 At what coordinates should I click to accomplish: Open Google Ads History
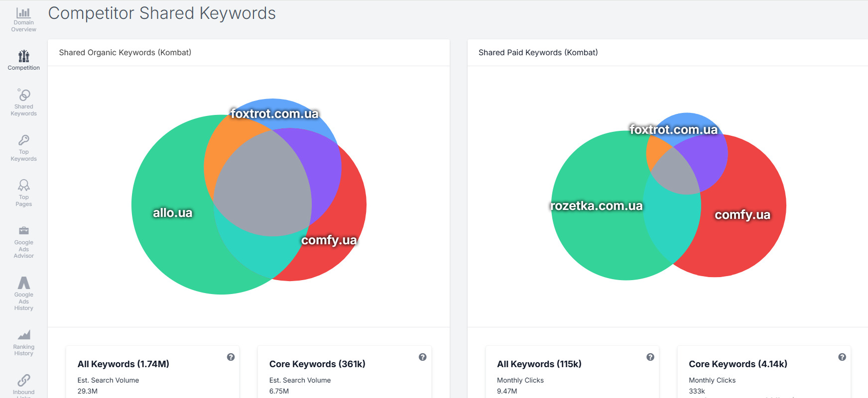pyautogui.click(x=23, y=294)
